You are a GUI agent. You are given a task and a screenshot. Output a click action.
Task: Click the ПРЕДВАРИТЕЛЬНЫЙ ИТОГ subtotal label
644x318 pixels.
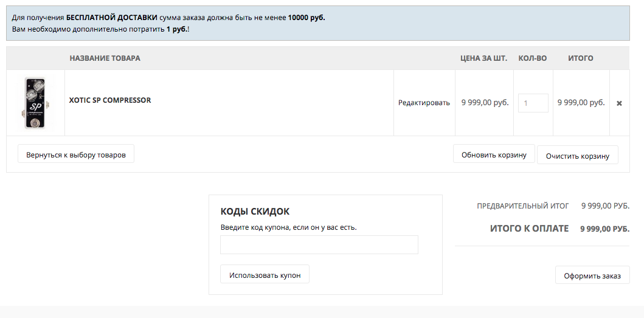tap(522, 206)
